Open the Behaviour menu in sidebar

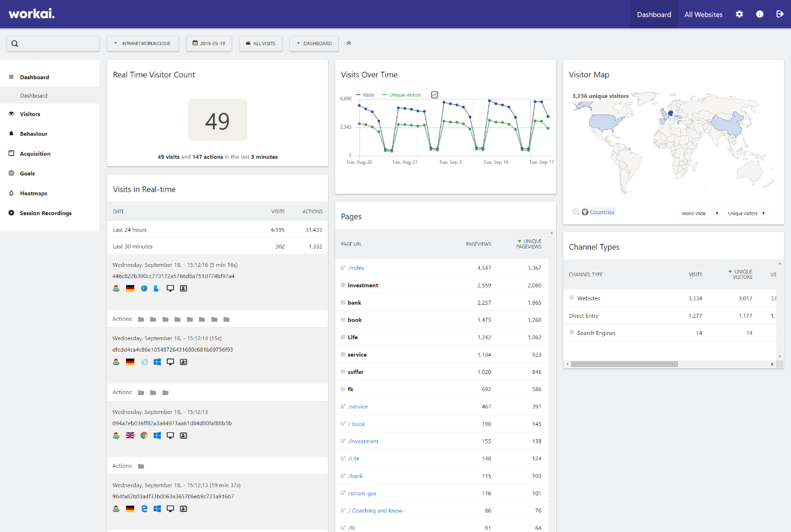click(33, 133)
